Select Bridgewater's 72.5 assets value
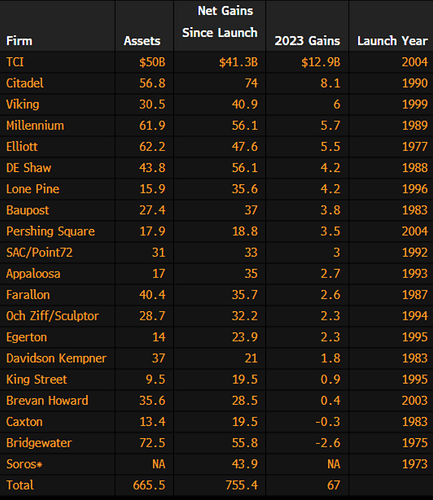The image size is (433, 500). pyautogui.click(x=152, y=443)
